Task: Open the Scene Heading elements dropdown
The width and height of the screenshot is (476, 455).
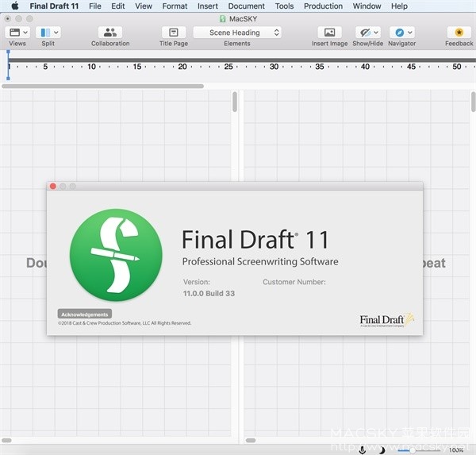Action: [237, 33]
